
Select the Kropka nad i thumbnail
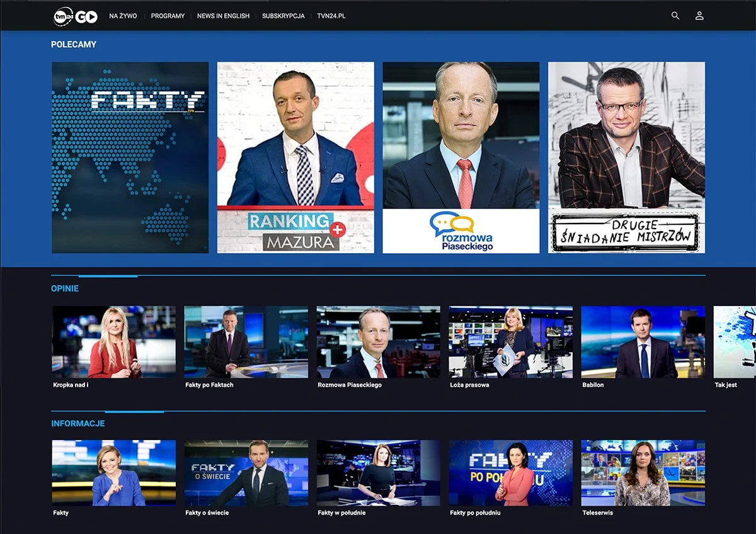[x=114, y=342]
